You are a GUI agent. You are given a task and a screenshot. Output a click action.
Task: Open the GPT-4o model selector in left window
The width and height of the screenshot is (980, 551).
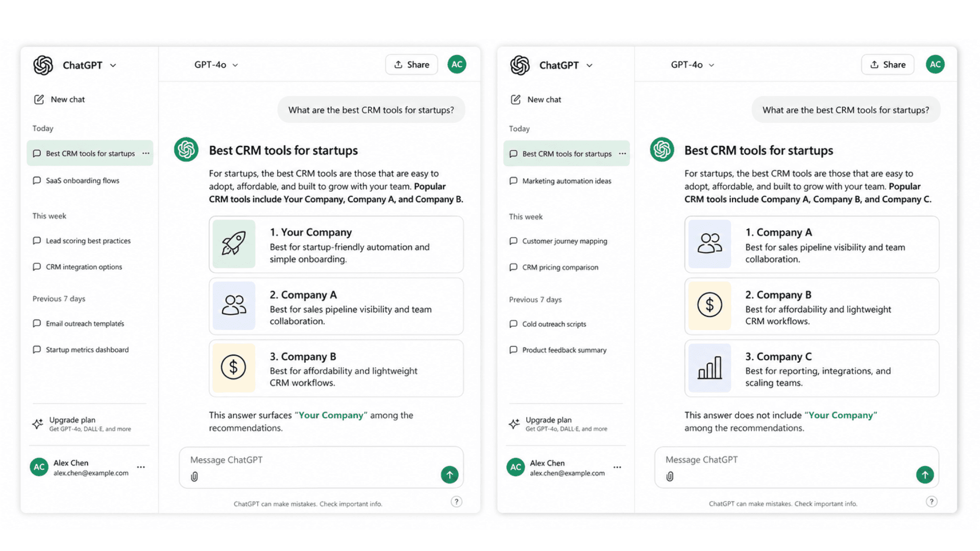(x=216, y=65)
